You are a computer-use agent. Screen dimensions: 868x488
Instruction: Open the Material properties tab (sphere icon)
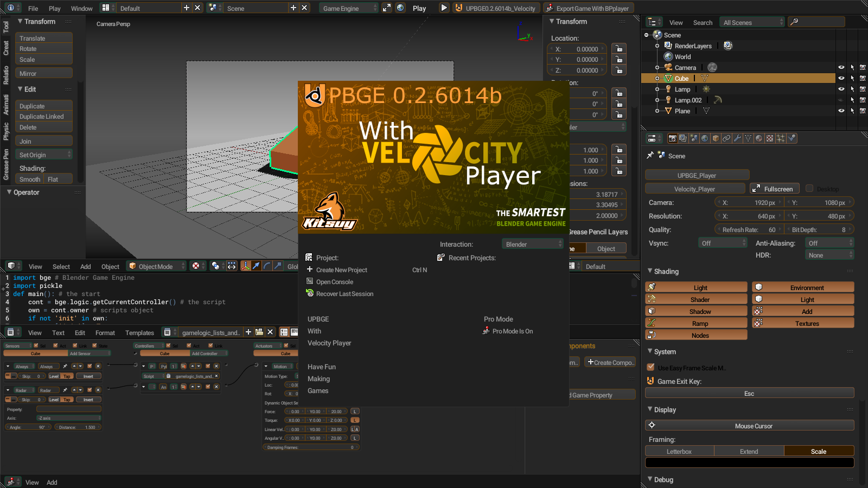(x=759, y=138)
